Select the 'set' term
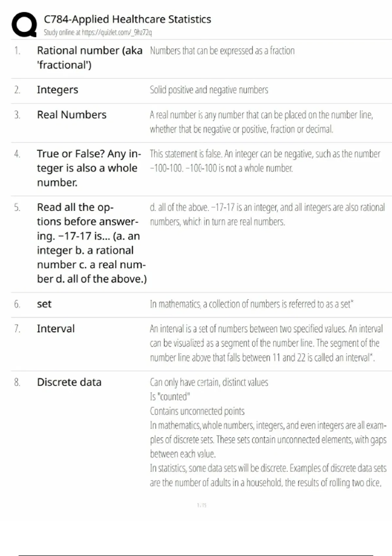Screen dimensions: 392x556 [x=44, y=304]
